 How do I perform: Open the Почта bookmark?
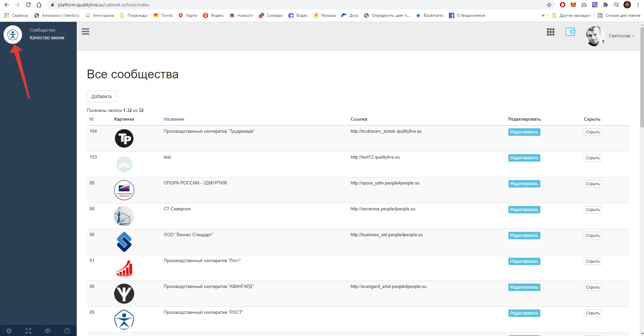(x=163, y=15)
